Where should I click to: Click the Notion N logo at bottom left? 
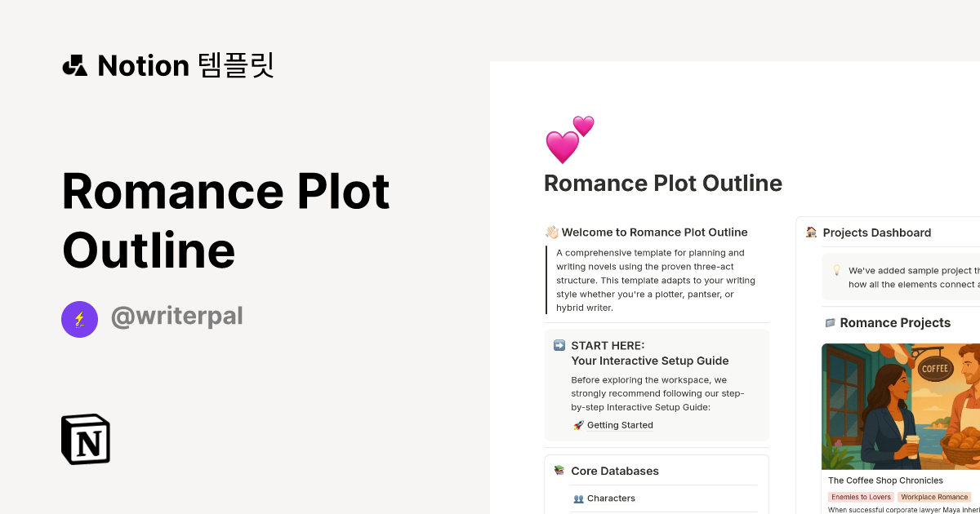(85, 439)
